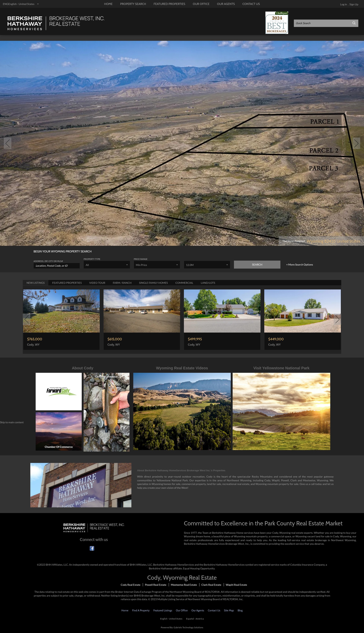Image resolution: width=364 pixels, height=633 pixels.
Task: Select the Video Tour tab
Action: [97, 283]
